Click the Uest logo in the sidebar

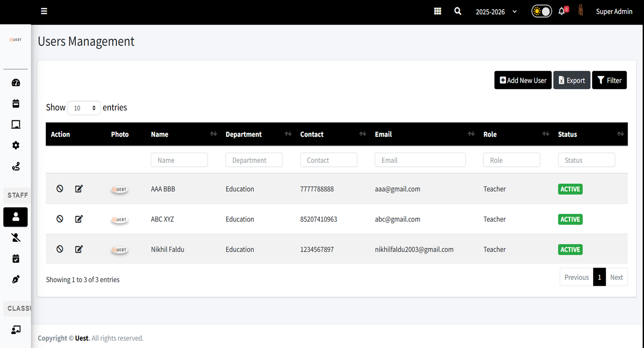pyautogui.click(x=15, y=40)
